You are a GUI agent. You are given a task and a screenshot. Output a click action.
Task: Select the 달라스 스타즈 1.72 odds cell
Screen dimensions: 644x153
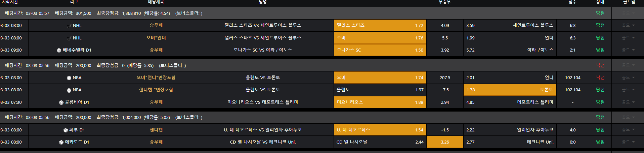point(380,25)
